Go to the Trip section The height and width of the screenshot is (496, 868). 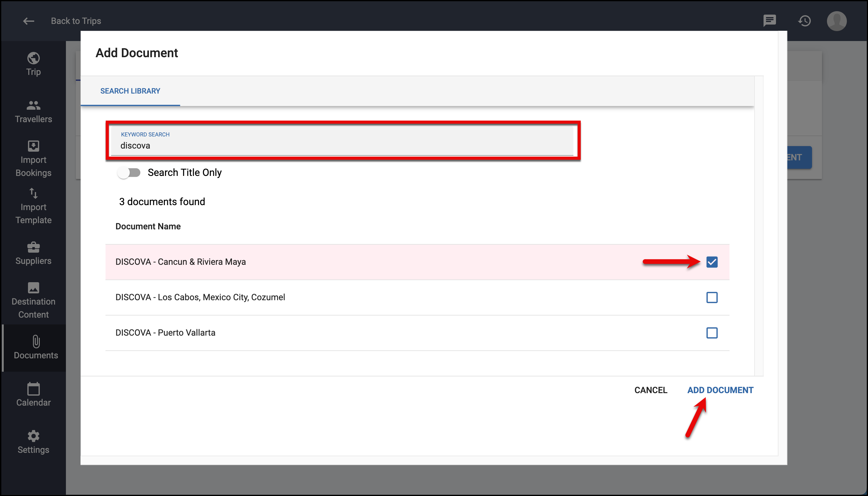[33, 64]
